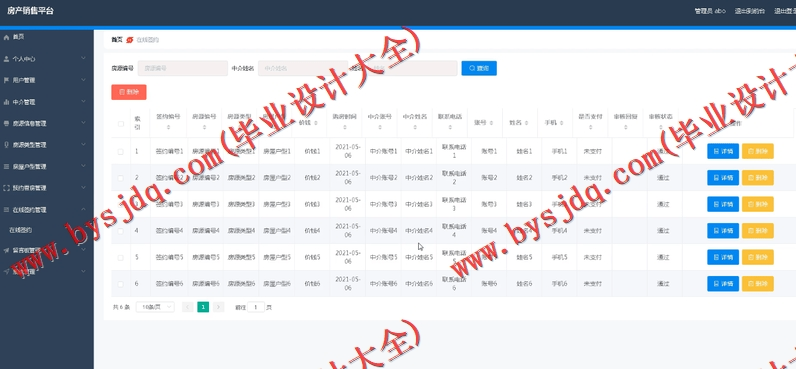The width and height of the screenshot is (796, 369).
Task: Focus the 中介姓名 search input field
Action: coord(303,68)
